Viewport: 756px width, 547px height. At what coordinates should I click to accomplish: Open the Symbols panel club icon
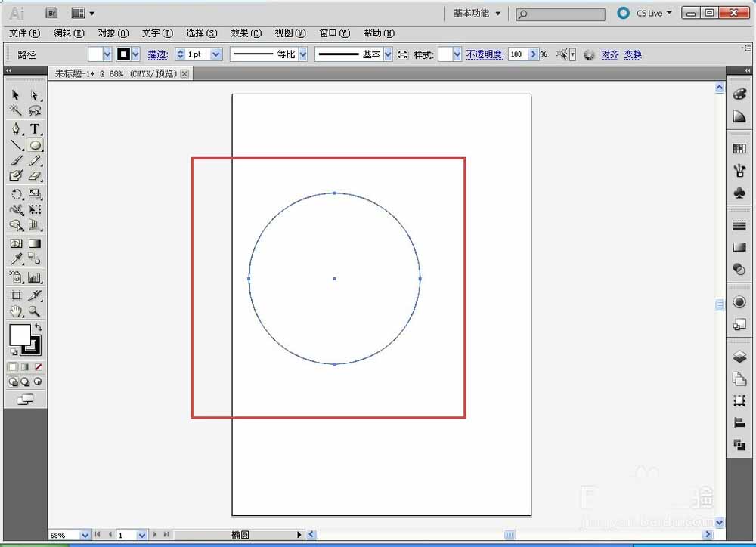739,193
